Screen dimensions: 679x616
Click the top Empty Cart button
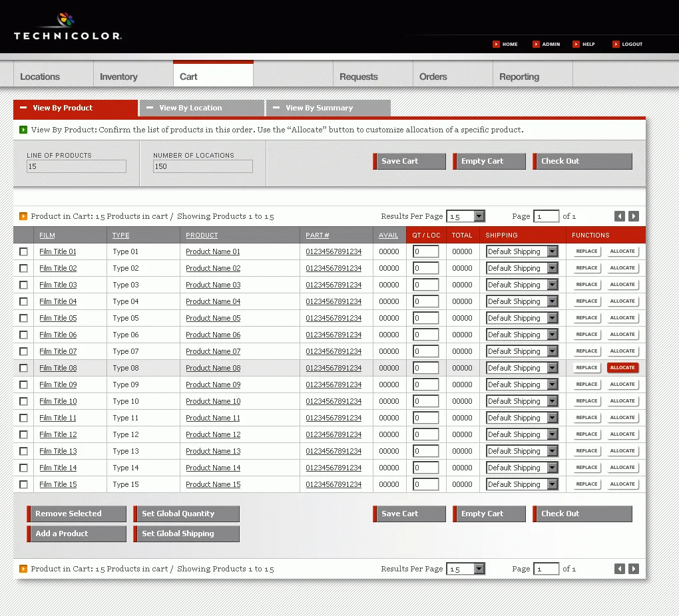(x=489, y=161)
